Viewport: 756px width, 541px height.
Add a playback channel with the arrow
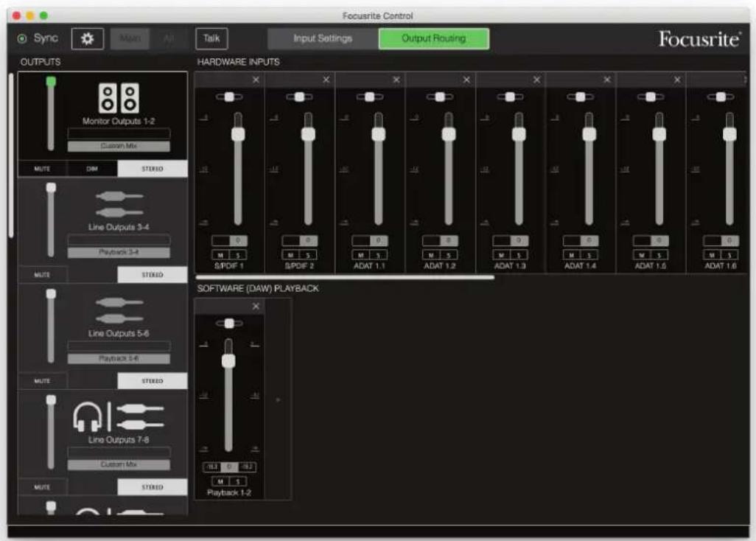pyautogui.click(x=279, y=399)
